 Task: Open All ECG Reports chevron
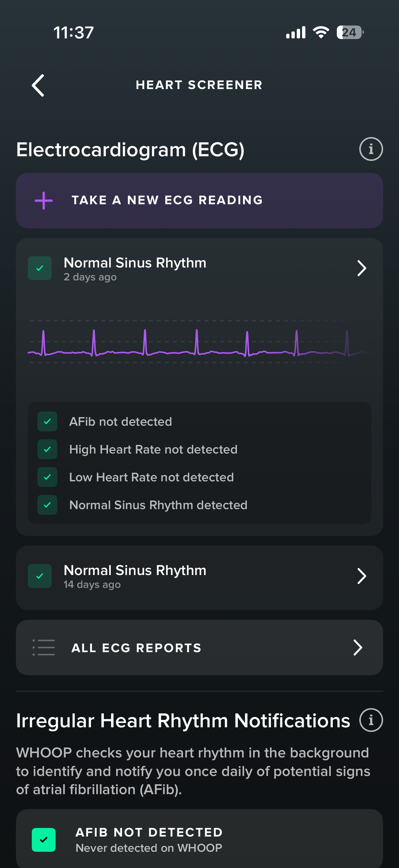point(358,647)
